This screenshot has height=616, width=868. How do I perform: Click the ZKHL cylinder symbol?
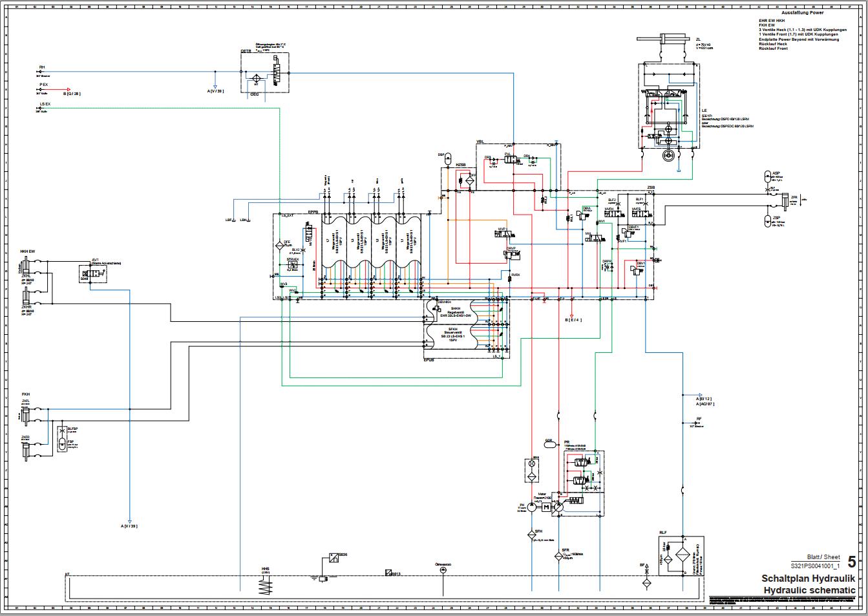coord(25,264)
